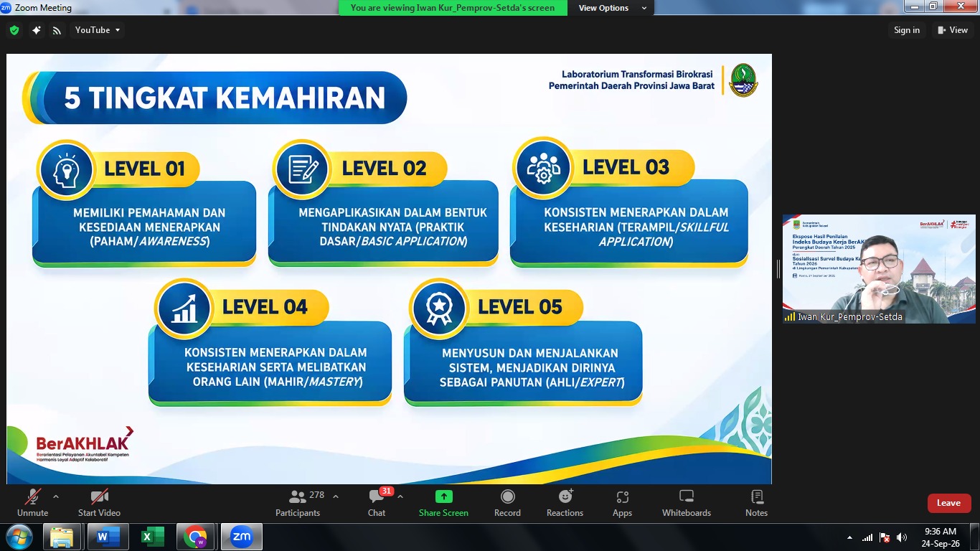Click the network signal tray icon

point(867,537)
